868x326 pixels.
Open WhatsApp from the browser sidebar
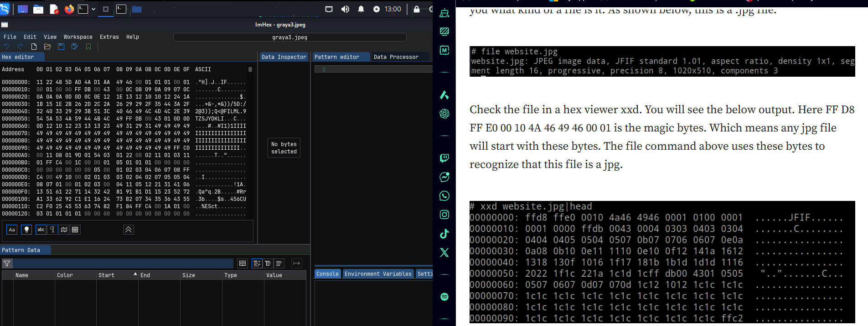click(444, 196)
